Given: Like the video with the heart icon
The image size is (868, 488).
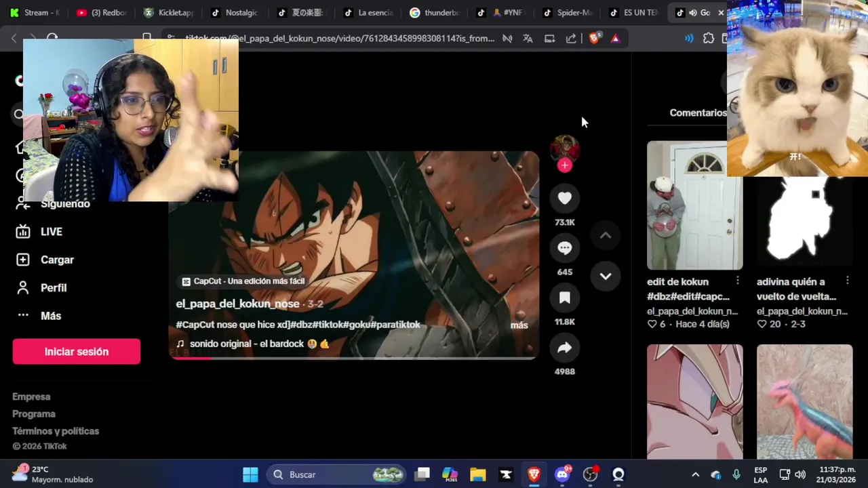Looking at the screenshot, I should coord(565,198).
